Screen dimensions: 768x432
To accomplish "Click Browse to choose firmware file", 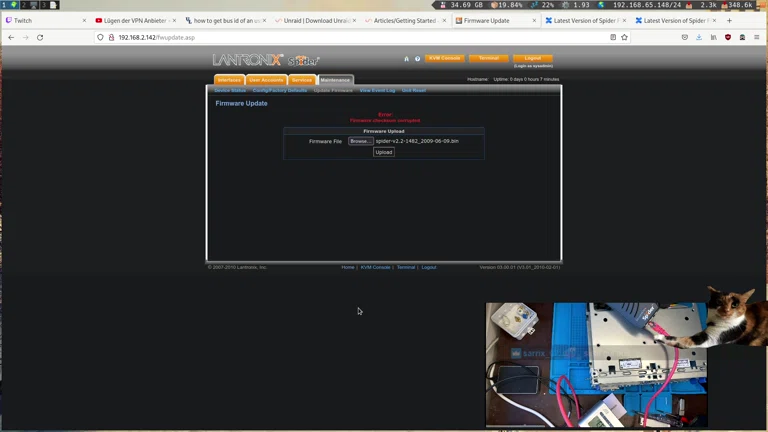I will (360, 141).
